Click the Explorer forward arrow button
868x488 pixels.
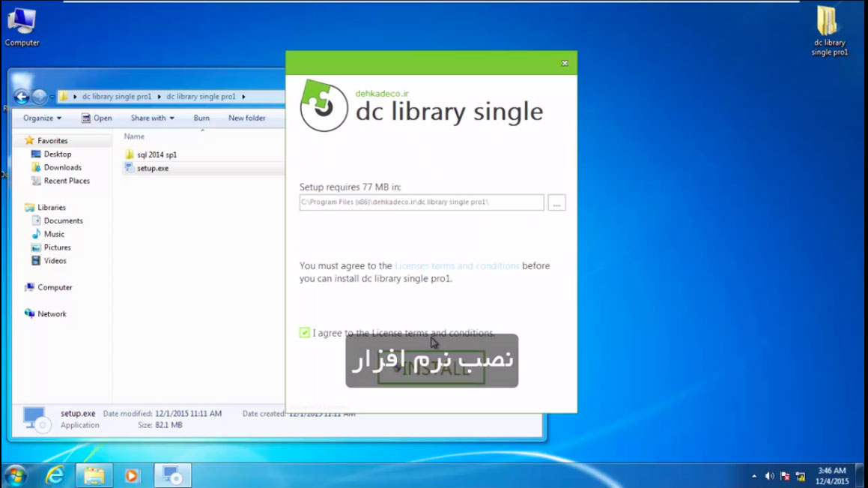tap(39, 97)
